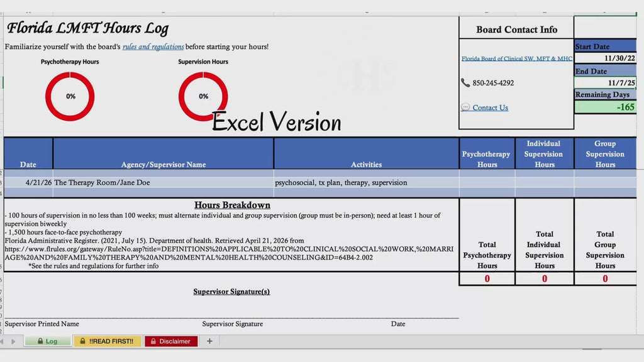
Task: Select the End Date cell showing 11/7/25
Action: (605, 82)
